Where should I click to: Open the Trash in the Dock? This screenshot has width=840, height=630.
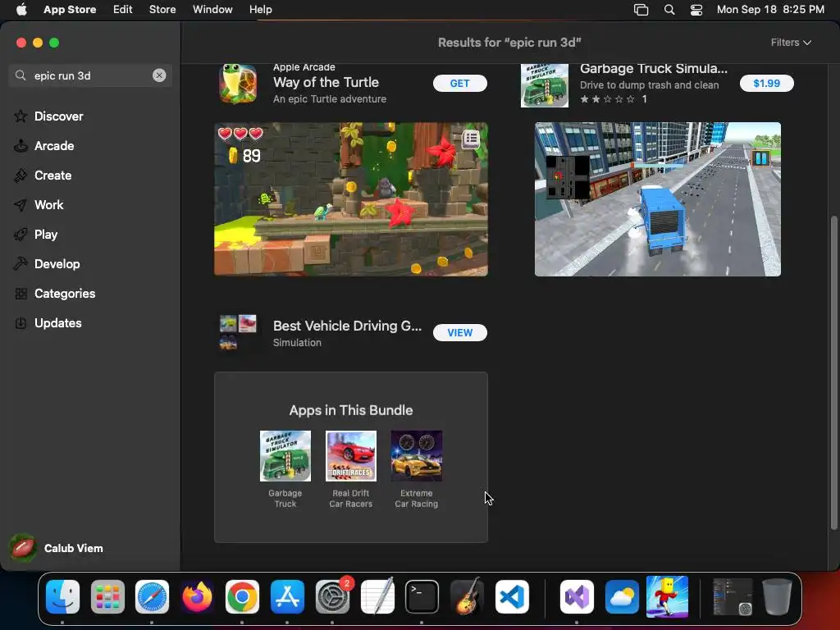tap(777, 596)
